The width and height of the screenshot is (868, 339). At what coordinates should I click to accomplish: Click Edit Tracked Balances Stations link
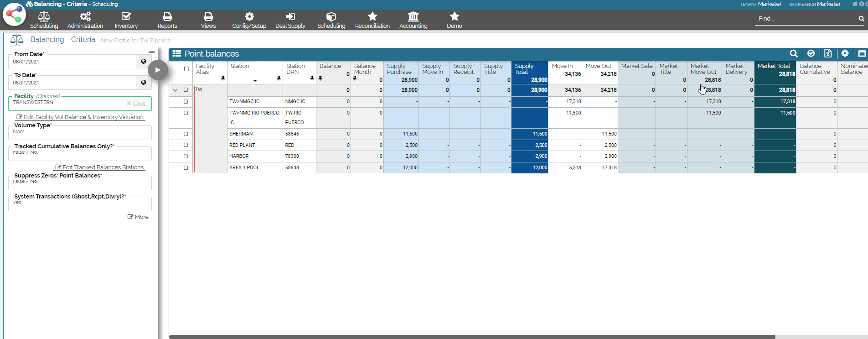[100, 167]
